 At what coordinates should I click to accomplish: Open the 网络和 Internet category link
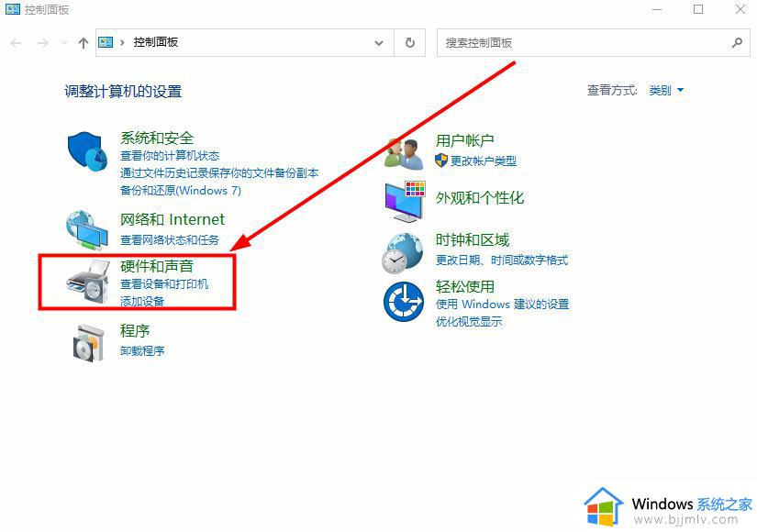(173, 219)
